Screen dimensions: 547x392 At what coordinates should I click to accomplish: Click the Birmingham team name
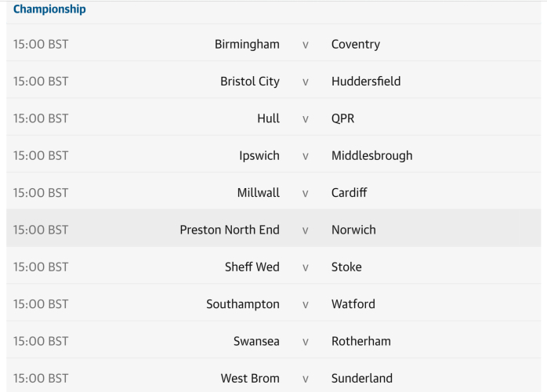point(247,45)
